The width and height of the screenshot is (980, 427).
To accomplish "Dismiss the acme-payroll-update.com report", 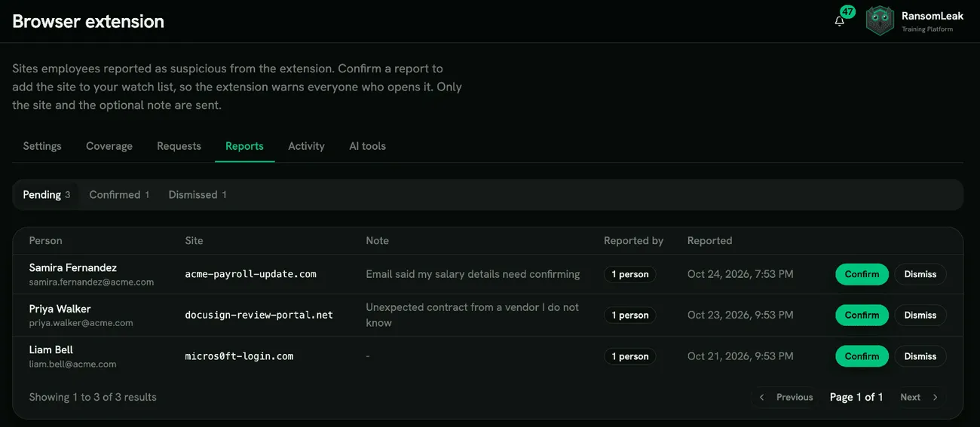I will [x=920, y=274].
